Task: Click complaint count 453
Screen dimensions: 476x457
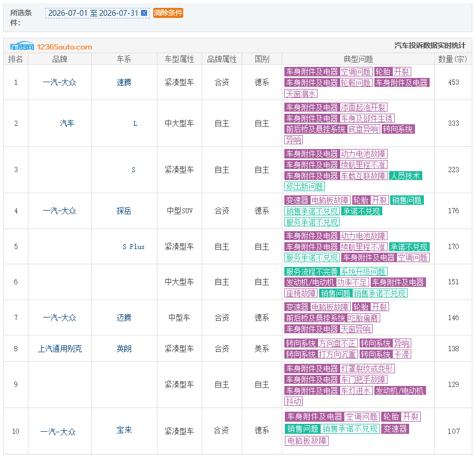Action: (453, 82)
